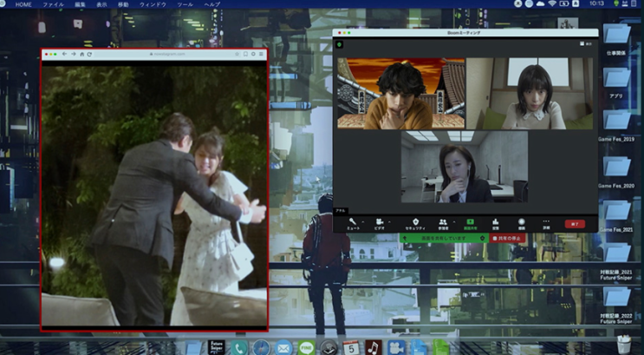
Task: Open the HOME menu in the menu bar
Action: click(23, 4)
